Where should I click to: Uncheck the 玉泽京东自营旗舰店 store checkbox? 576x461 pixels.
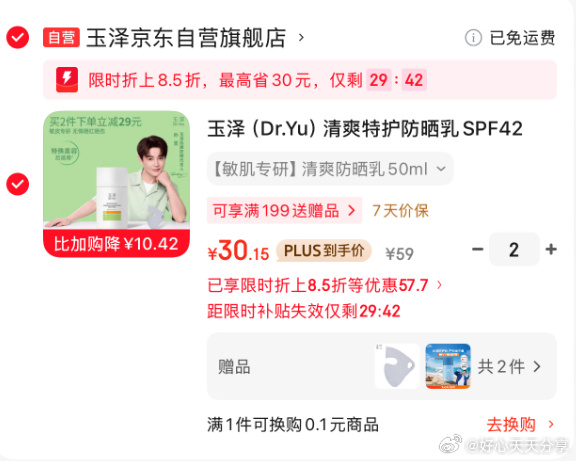click(18, 37)
